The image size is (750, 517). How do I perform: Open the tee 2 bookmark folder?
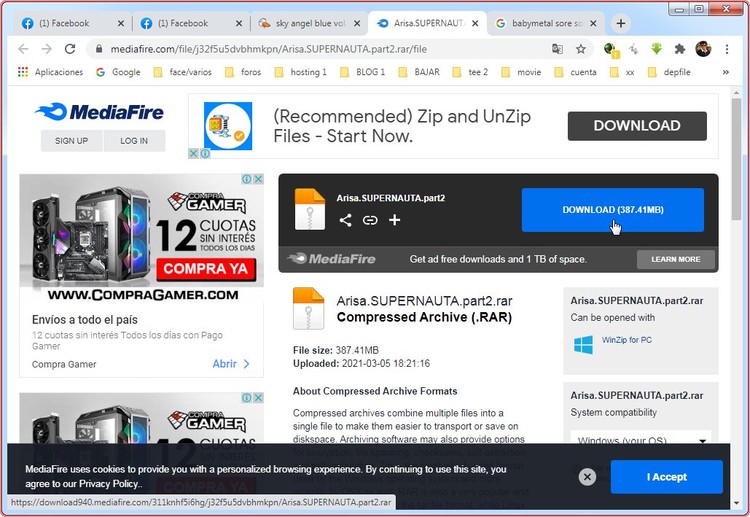point(470,72)
